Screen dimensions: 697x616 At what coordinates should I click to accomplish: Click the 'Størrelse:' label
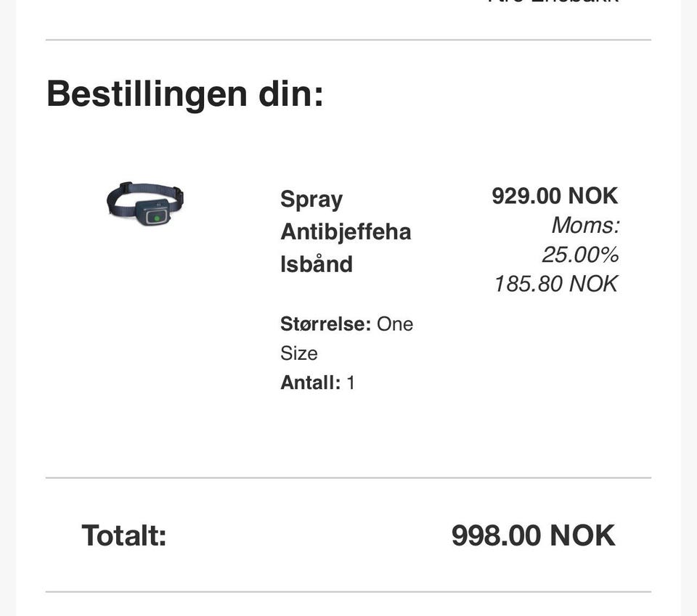326,324
